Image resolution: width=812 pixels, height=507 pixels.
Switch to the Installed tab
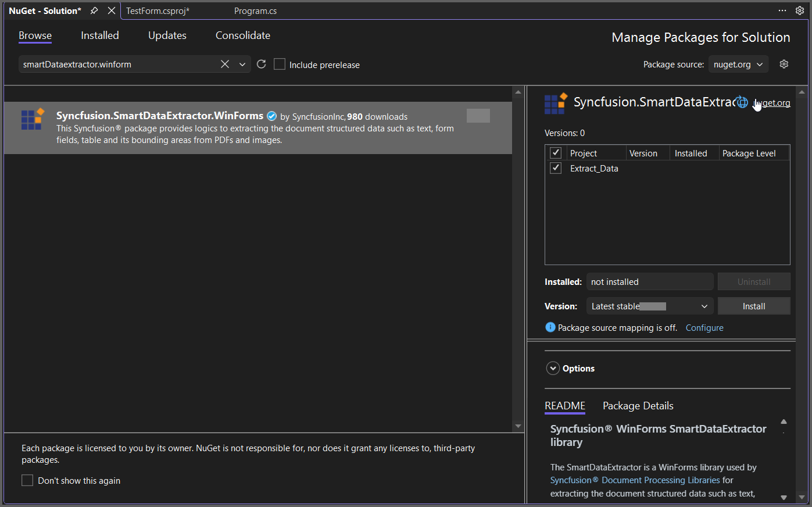tap(100, 35)
